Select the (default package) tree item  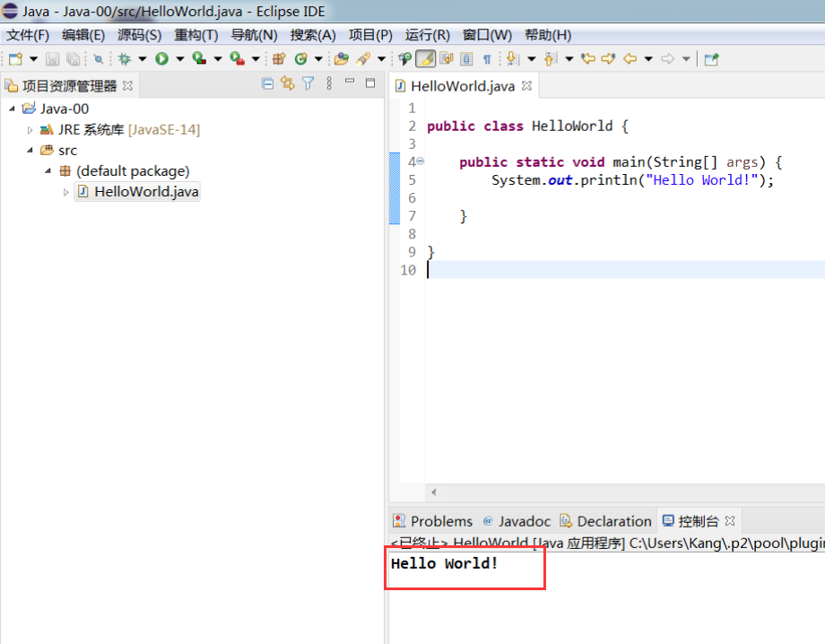(x=124, y=171)
